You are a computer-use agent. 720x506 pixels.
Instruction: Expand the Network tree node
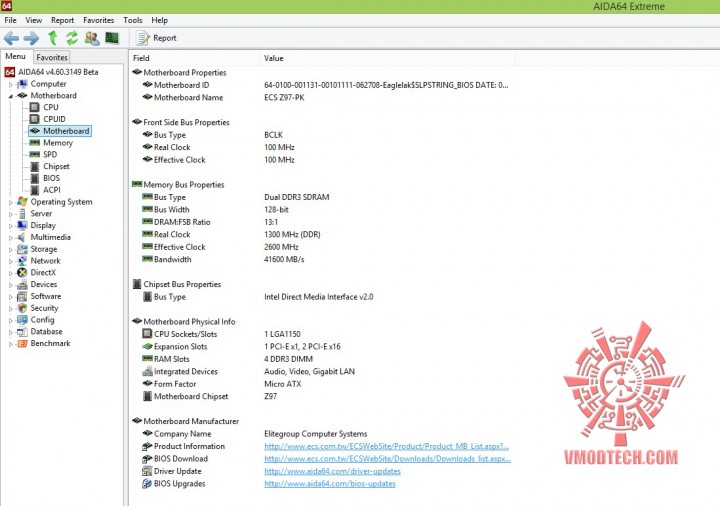[11, 261]
